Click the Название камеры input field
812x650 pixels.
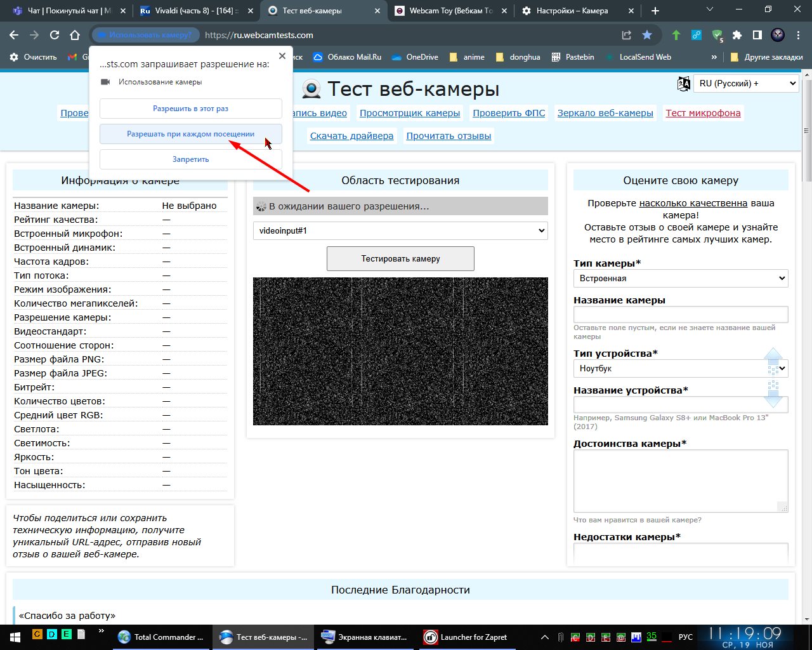[x=681, y=314]
